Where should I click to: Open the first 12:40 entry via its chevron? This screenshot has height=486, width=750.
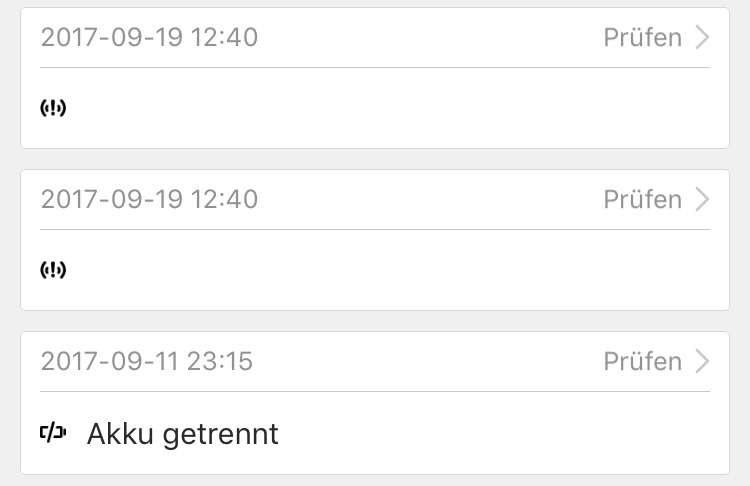[x=702, y=38]
